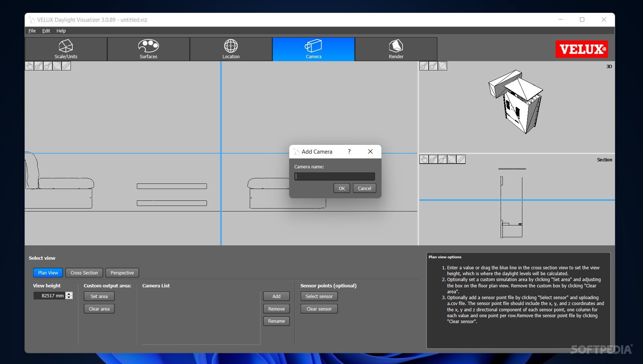Confirm Add Camera dialog with OK
The width and height of the screenshot is (643, 364).
pos(342,188)
